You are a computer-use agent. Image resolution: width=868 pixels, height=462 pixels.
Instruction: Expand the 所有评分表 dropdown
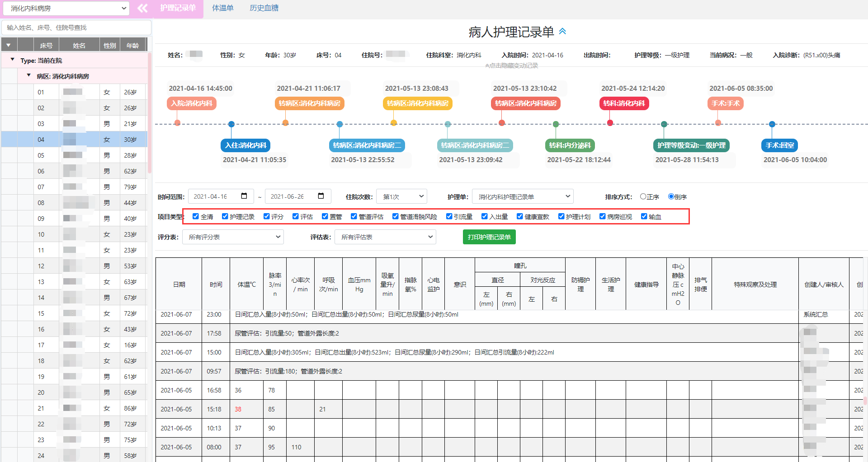233,237
